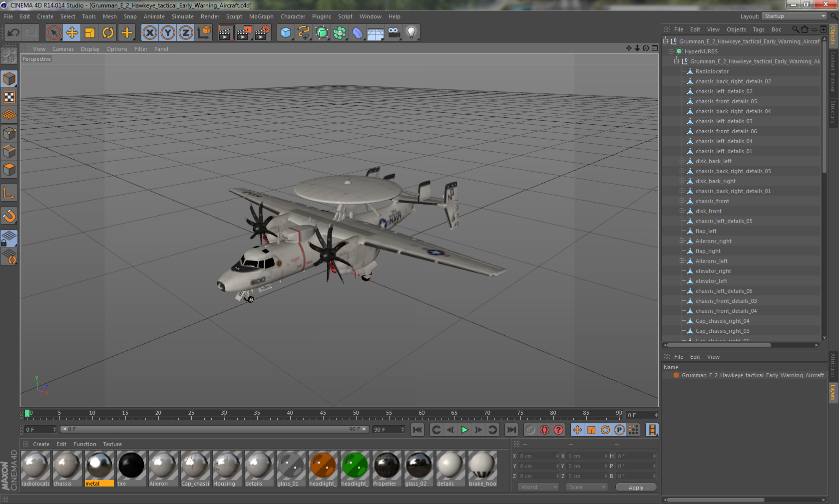Open the Sculpt menu
This screenshot has height=504, width=839.
coord(234,16)
